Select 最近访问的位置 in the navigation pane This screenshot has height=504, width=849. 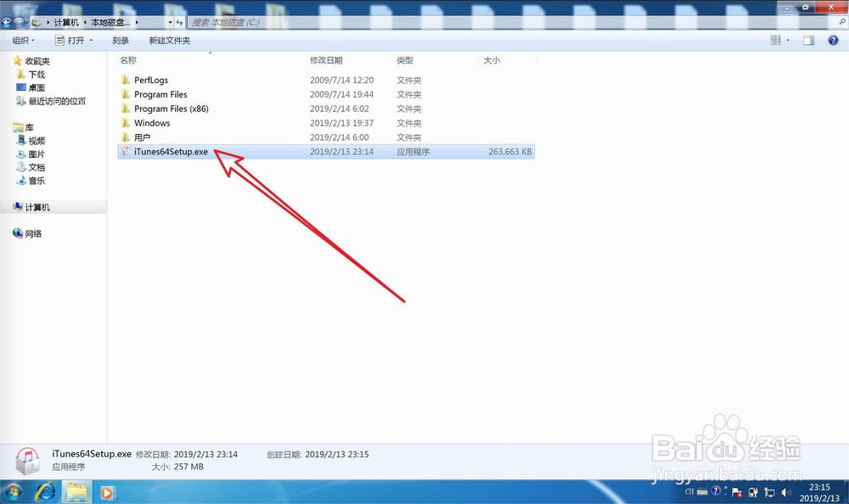[x=52, y=101]
